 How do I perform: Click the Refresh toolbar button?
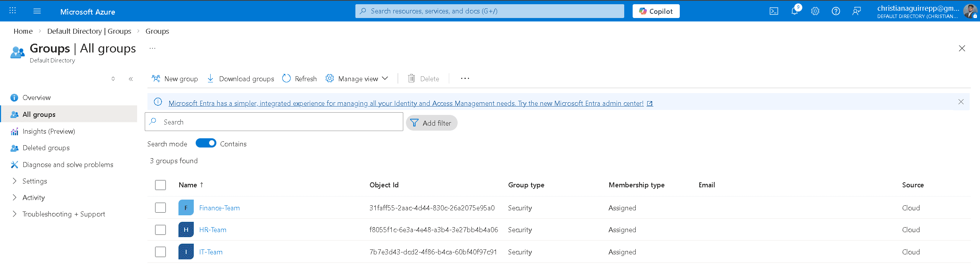point(299,79)
